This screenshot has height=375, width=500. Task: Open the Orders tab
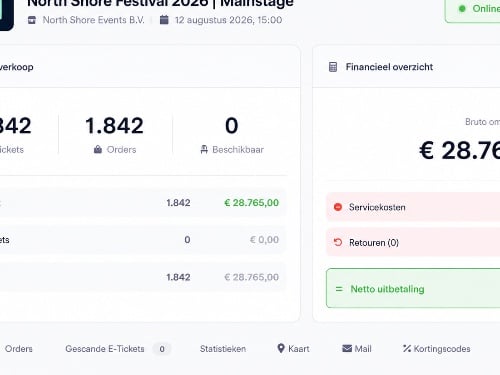pos(19,349)
